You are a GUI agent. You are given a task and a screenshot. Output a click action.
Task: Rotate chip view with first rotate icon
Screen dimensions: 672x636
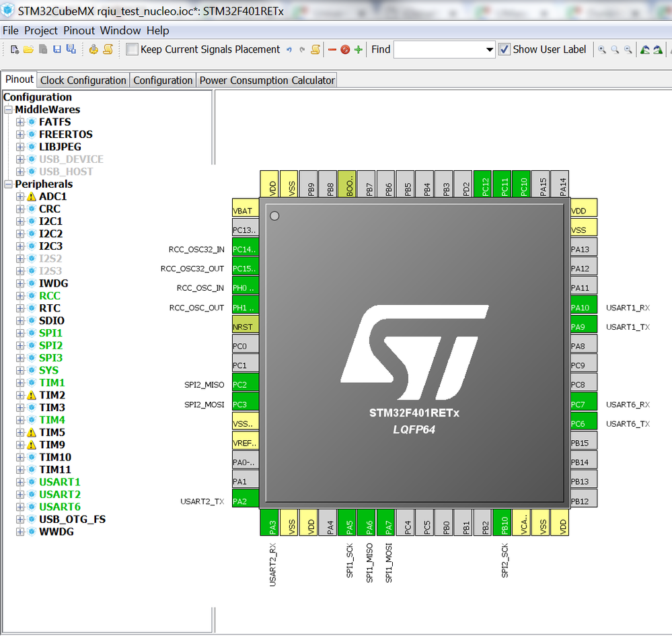pos(644,50)
